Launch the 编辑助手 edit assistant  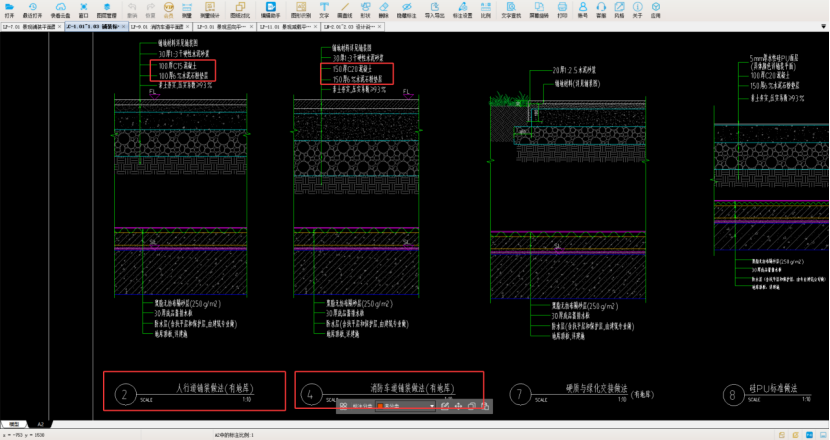click(x=270, y=9)
